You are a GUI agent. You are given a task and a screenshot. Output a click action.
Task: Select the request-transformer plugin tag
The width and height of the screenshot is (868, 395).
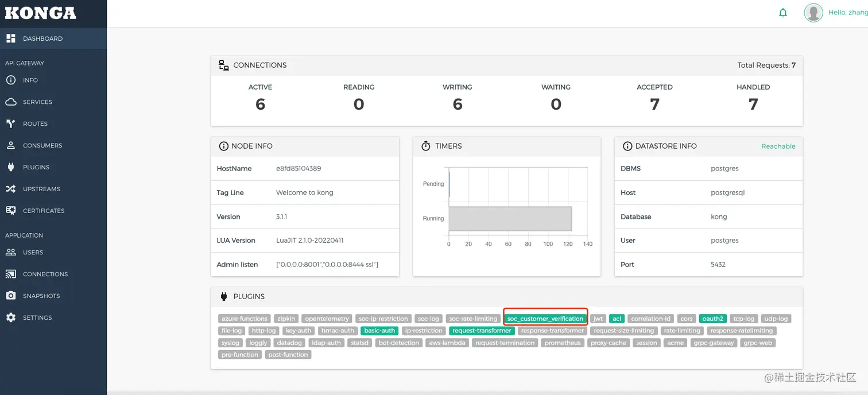tap(482, 331)
